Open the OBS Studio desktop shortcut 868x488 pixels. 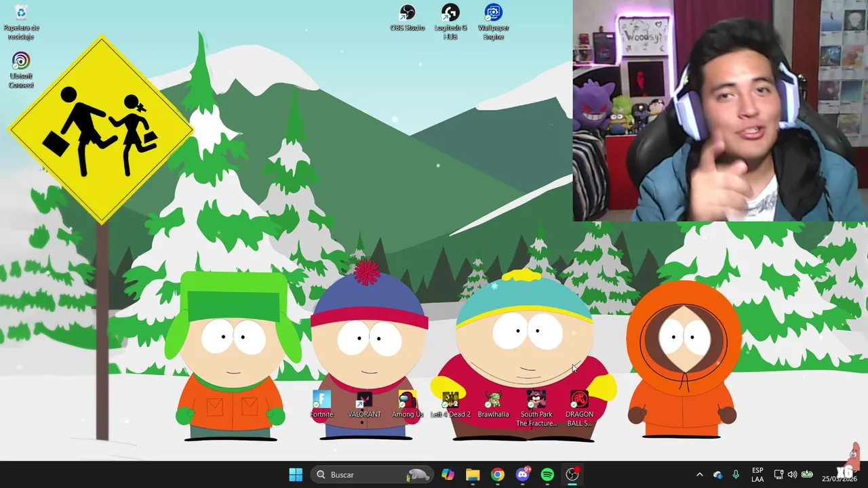(x=407, y=18)
